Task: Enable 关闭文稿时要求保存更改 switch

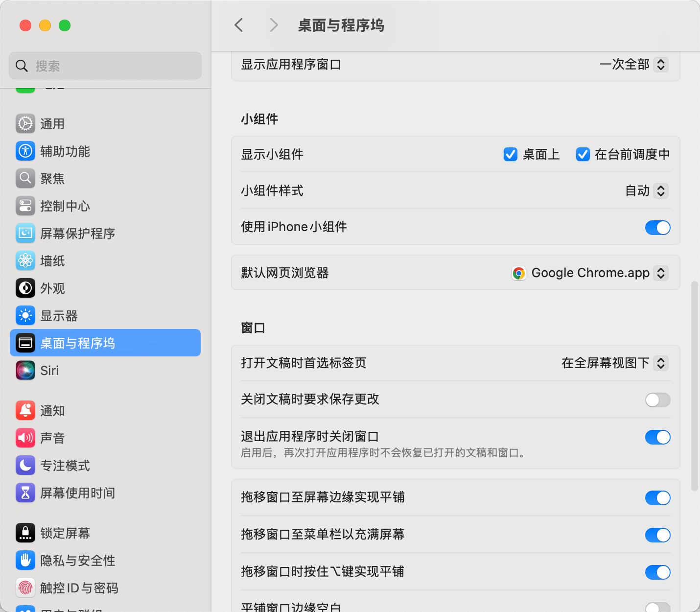Action: pyautogui.click(x=658, y=400)
